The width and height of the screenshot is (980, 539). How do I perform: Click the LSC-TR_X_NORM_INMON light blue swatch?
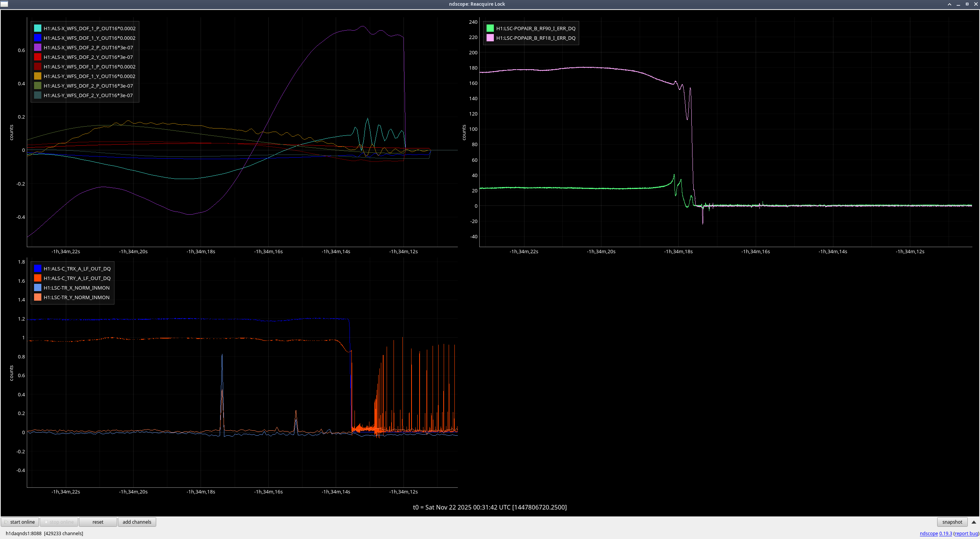pos(38,288)
